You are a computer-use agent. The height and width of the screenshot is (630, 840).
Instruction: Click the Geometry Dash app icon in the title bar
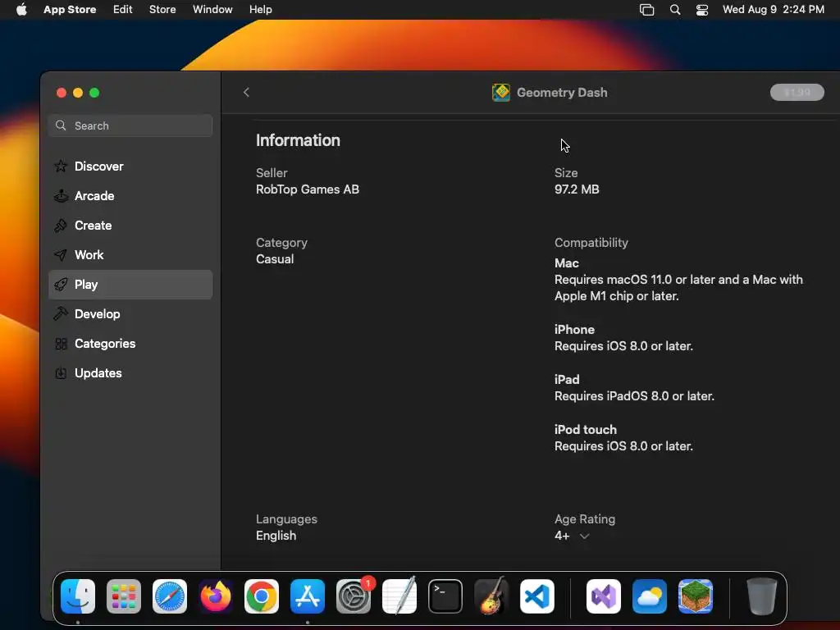(x=501, y=92)
